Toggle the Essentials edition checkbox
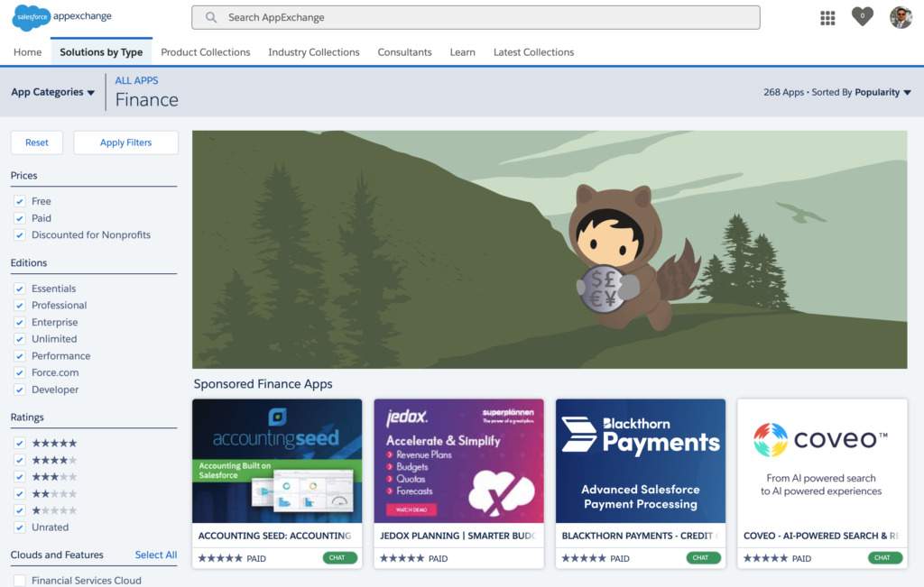 pos(20,289)
